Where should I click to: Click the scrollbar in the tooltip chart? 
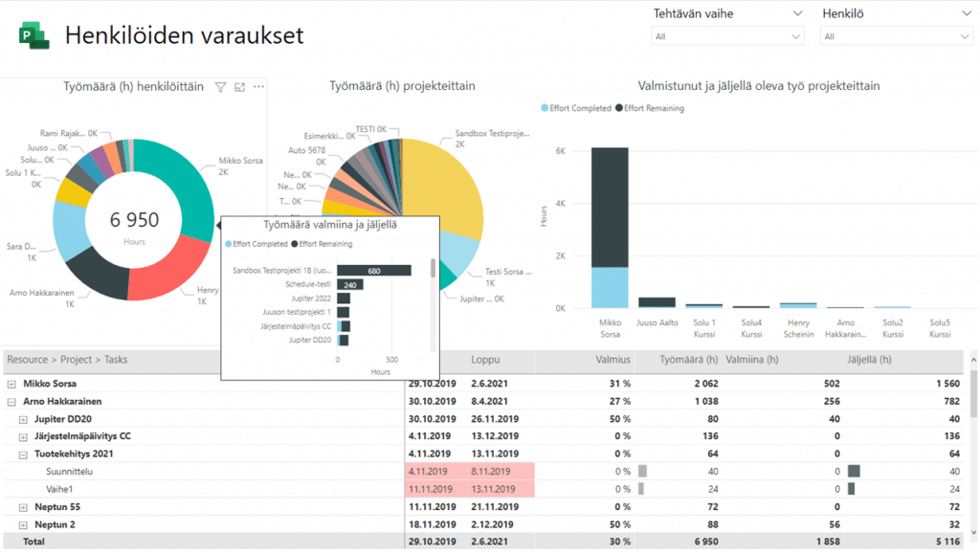pos(432,269)
